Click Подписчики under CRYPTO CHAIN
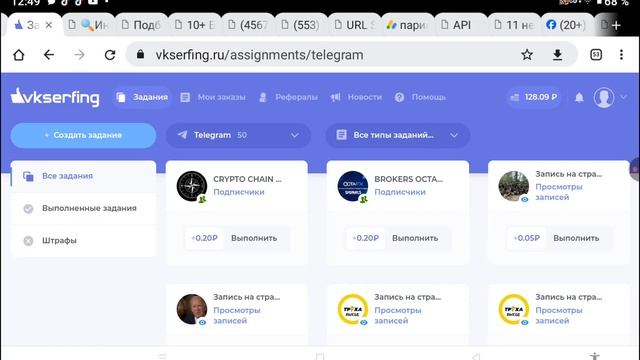The height and width of the screenshot is (360, 640). 239,192
